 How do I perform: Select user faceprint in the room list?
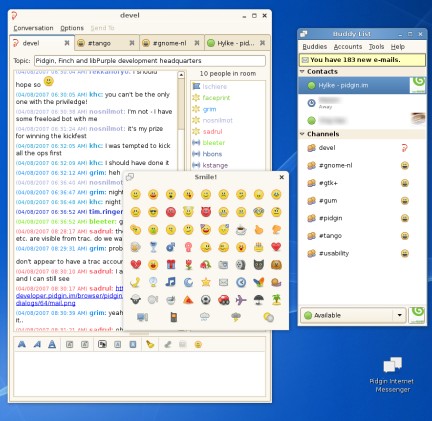click(228, 98)
